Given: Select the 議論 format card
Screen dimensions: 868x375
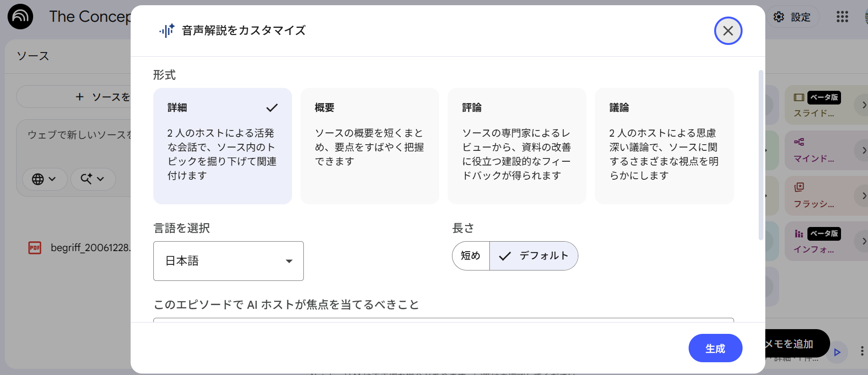Looking at the screenshot, I should click(664, 146).
